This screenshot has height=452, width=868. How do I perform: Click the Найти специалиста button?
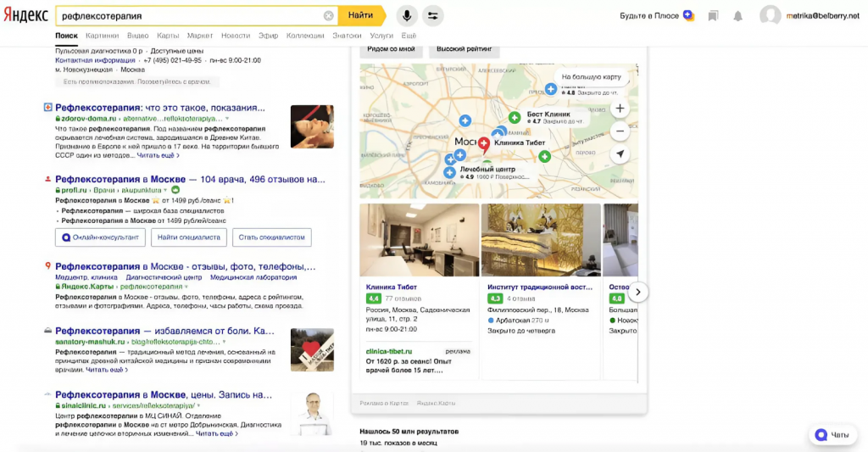pos(189,237)
